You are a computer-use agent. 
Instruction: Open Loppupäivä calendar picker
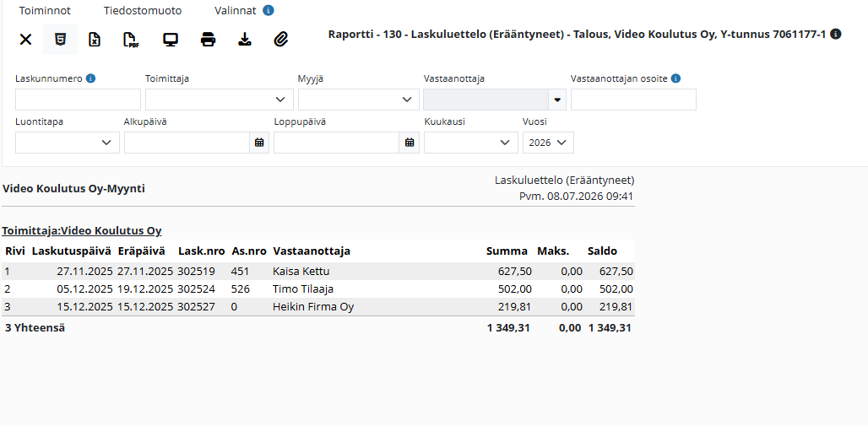tap(409, 143)
